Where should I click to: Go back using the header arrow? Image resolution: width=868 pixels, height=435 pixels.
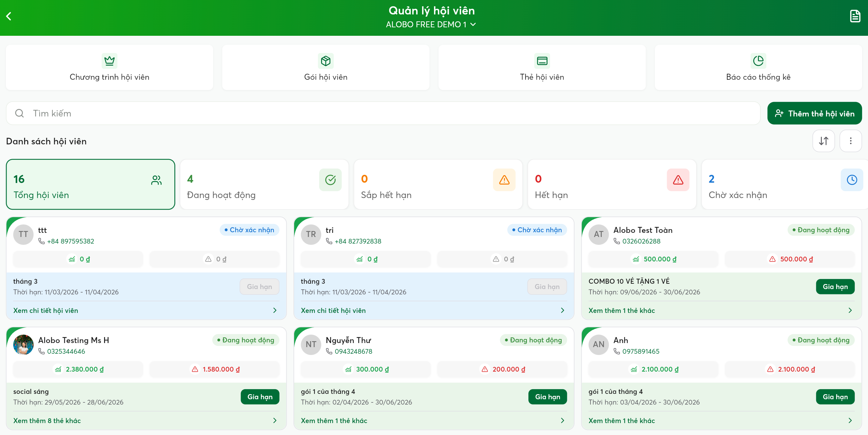point(9,16)
